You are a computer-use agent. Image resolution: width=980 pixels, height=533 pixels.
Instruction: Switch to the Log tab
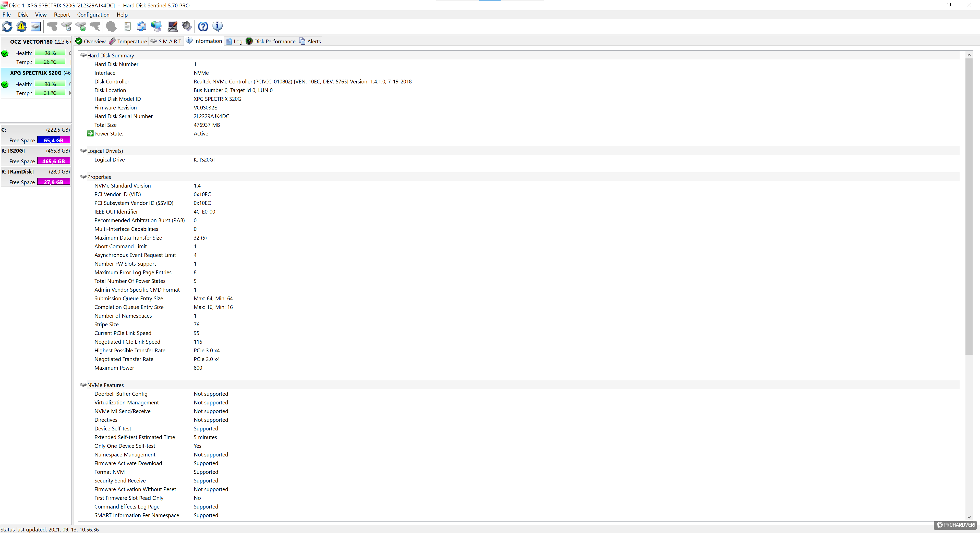(x=234, y=41)
